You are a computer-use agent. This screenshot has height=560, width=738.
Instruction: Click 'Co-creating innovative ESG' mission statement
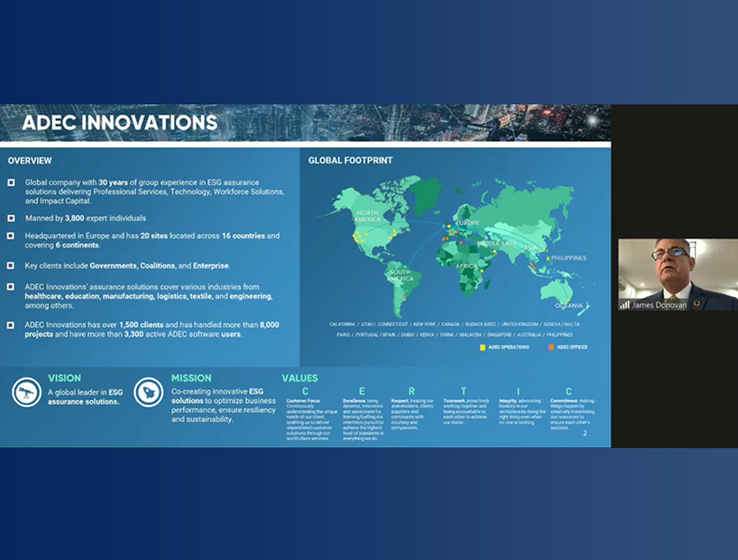point(217,391)
